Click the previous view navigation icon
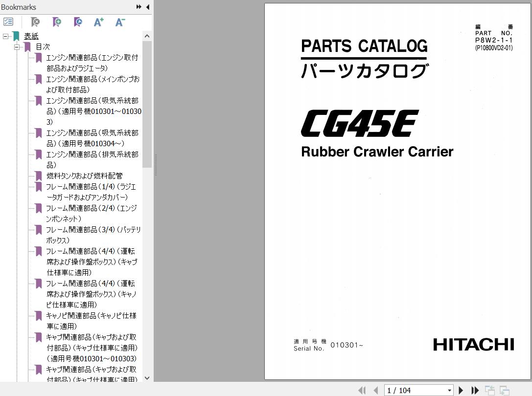532x396 pixels. click(489, 391)
